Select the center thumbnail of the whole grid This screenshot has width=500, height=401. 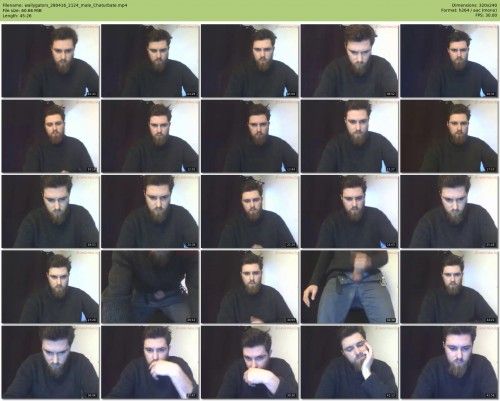coord(250,211)
